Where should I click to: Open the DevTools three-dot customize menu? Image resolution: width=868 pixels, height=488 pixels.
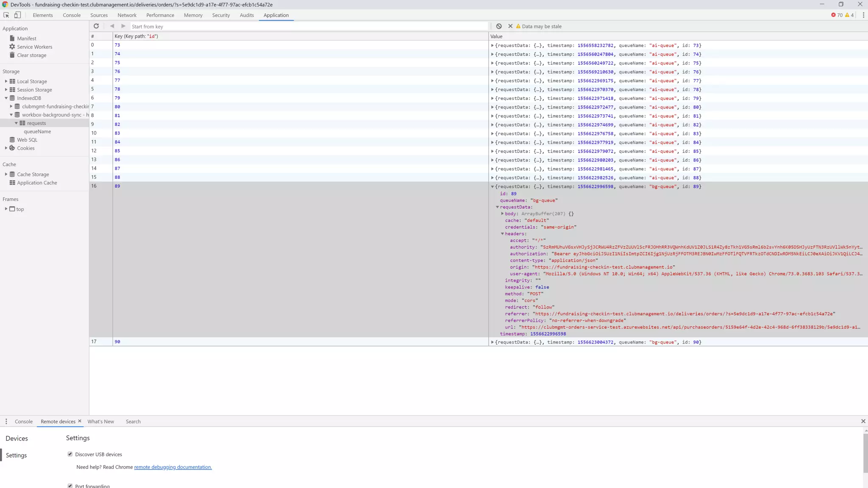point(863,15)
